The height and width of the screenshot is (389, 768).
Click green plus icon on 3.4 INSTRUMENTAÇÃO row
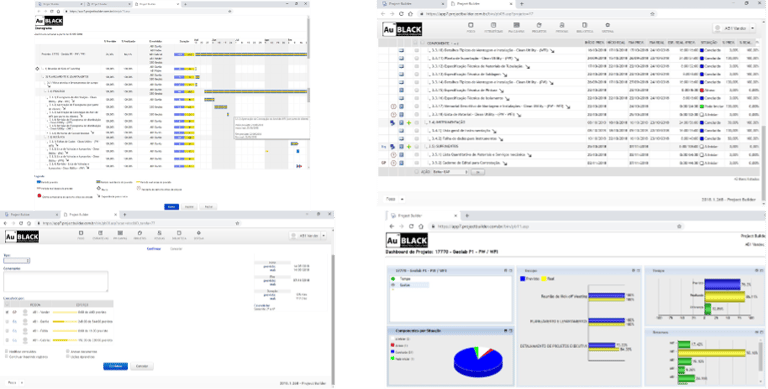(409, 123)
